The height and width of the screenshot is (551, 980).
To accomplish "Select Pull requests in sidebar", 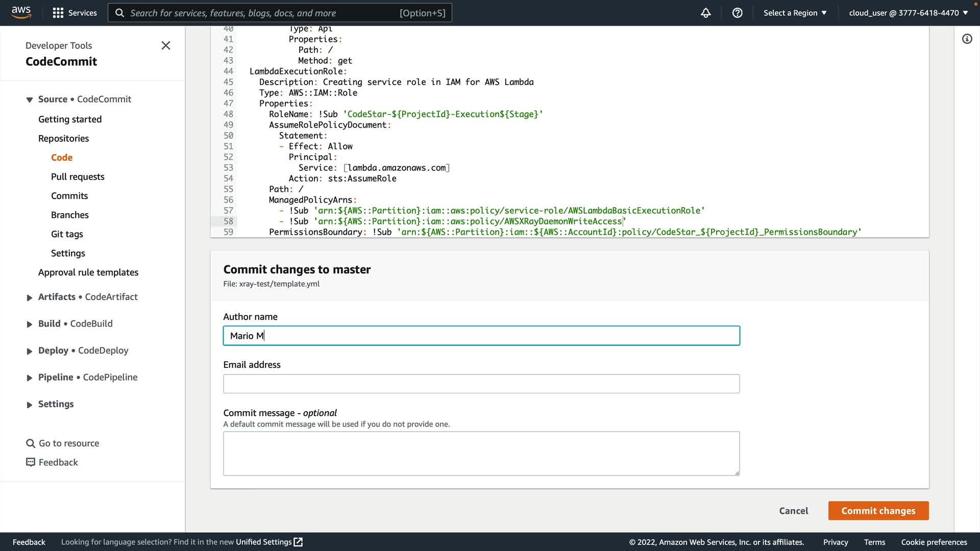I will point(78,177).
